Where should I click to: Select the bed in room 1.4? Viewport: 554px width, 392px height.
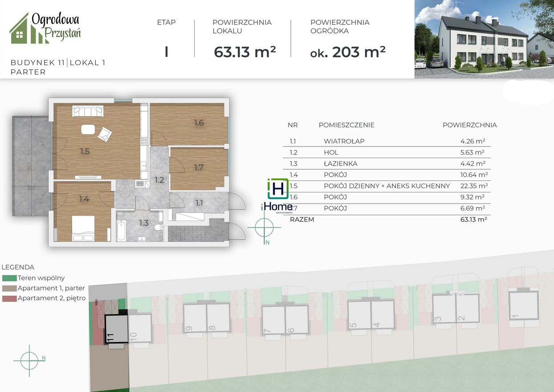83,228
